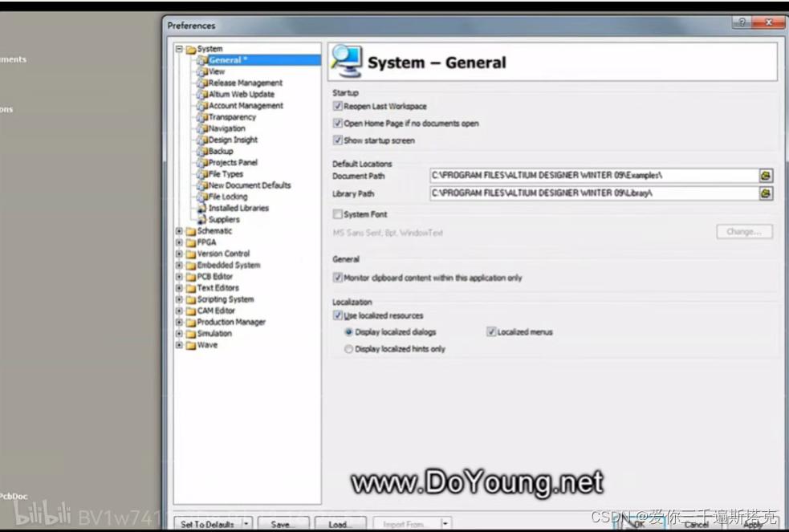The height and width of the screenshot is (532, 789).
Task: Click the Version Control folder icon
Action: (191, 254)
